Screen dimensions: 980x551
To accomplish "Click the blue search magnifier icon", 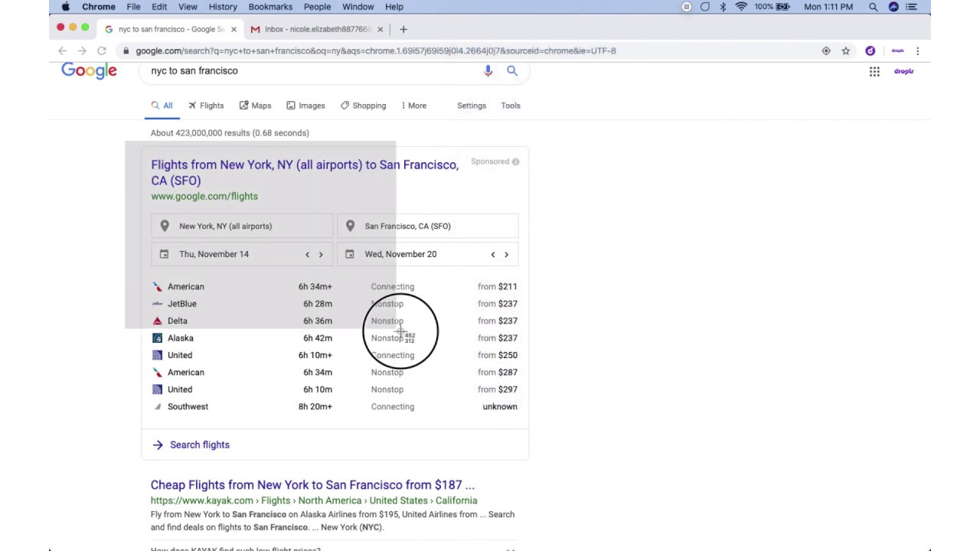I will 512,70.
